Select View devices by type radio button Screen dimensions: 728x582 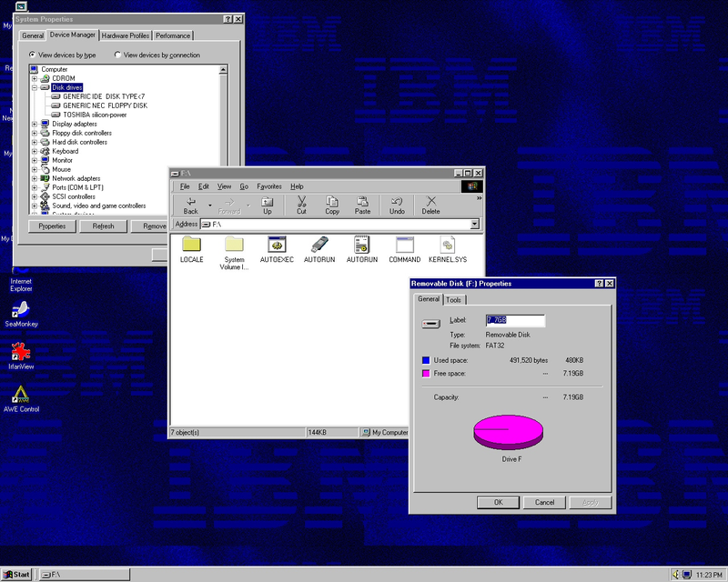(32, 55)
